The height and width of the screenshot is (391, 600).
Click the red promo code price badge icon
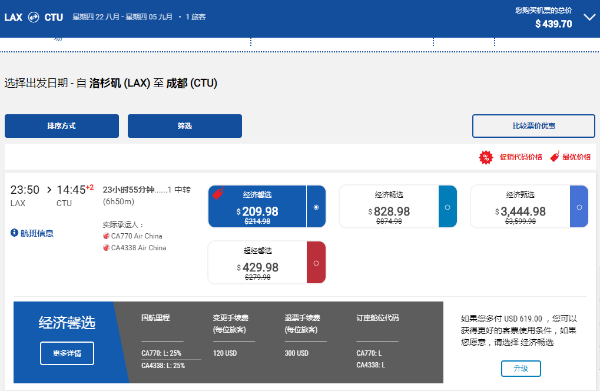[486, 157]
